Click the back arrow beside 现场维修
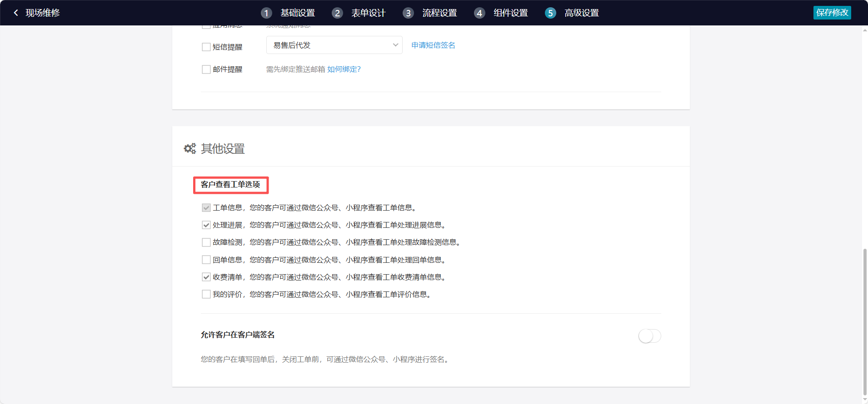The height and width of the screenshot is (404, 868). pyautogui.click(x=16, y=13)
